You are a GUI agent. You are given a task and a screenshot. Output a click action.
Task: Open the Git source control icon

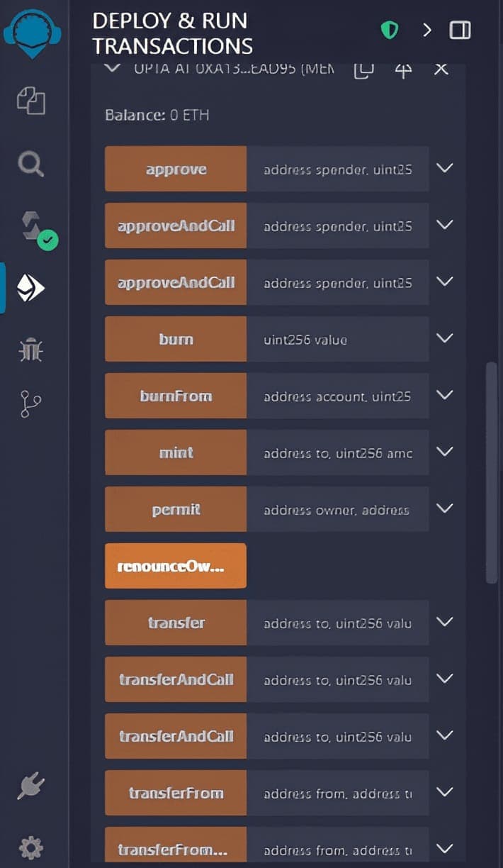click(30, 404)
